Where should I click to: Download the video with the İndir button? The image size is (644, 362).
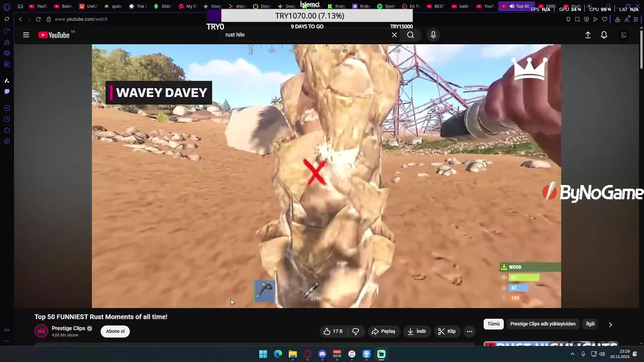[417, 331]
